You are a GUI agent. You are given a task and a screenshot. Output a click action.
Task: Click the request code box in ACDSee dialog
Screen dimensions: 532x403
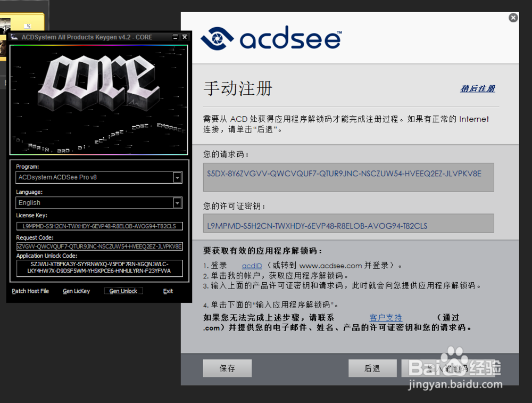pos(348,177)
